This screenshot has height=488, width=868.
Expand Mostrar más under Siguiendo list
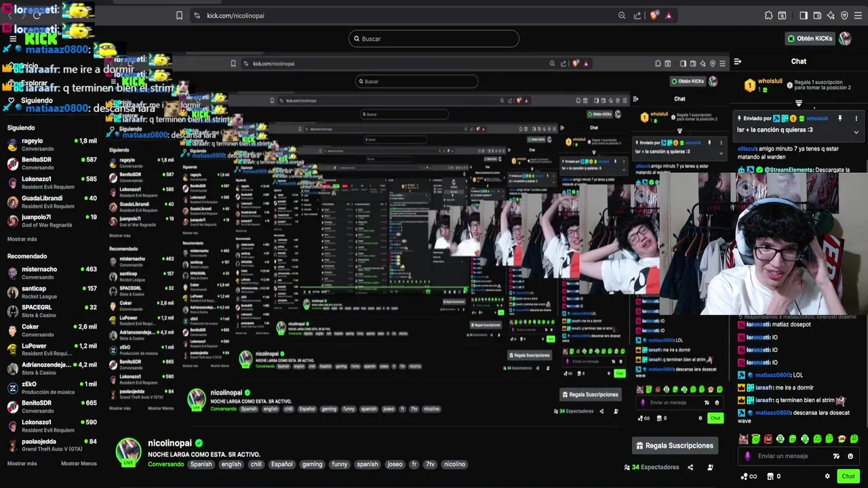click(x=22, y=239)
